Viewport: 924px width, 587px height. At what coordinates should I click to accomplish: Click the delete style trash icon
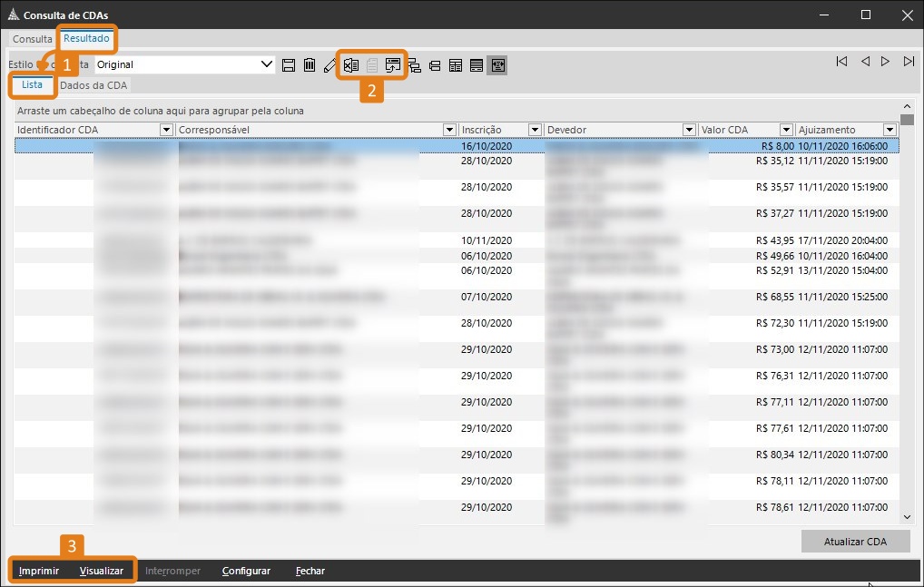click(310, 64)
